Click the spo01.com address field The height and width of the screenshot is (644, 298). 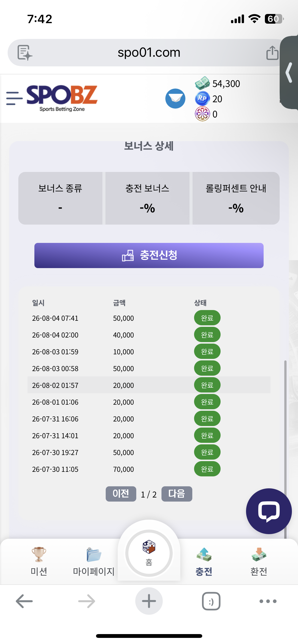149,53
